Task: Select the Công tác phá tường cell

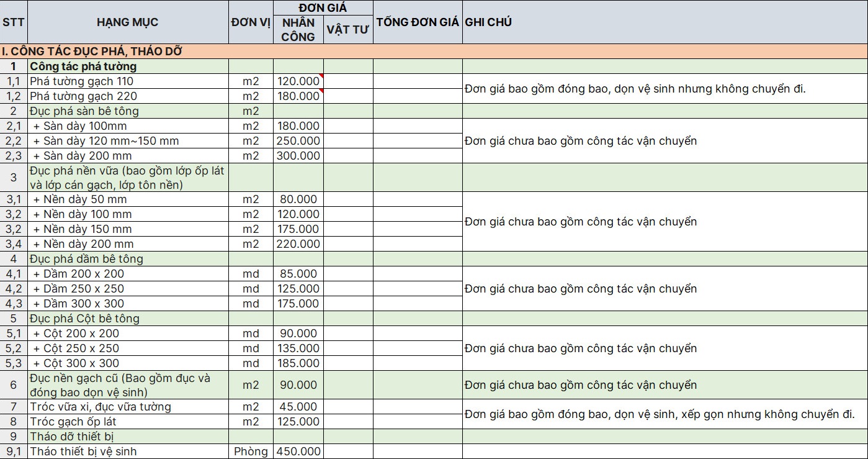Action: click(x=128, y=66)
